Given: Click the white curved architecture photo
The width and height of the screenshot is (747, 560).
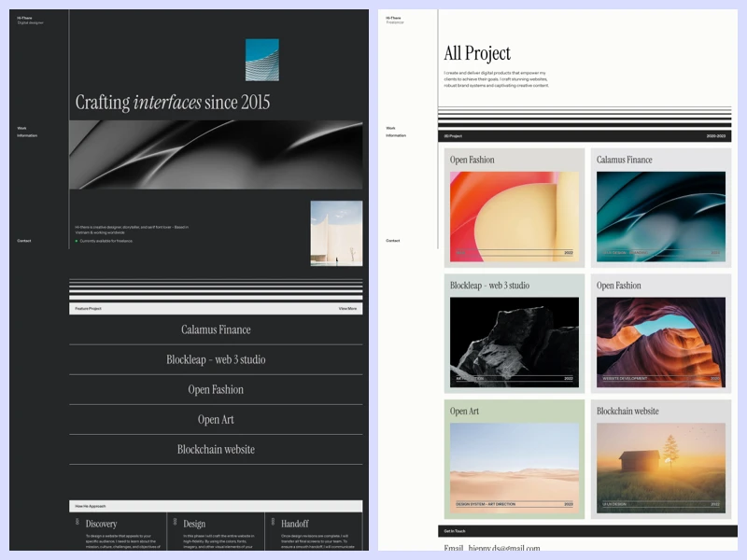Looking at the screenshot, I should point(336,233).
